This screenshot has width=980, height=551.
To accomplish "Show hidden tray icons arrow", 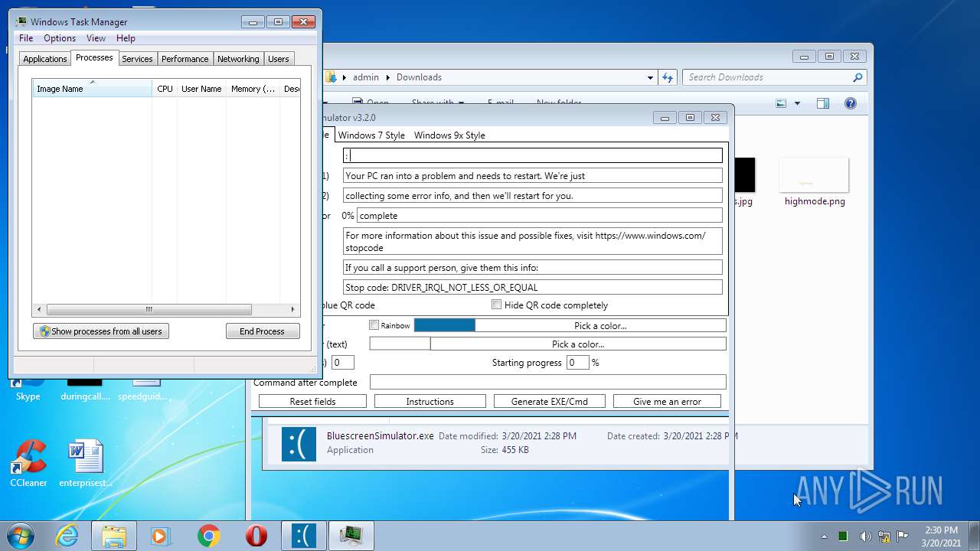I will 824,536.
